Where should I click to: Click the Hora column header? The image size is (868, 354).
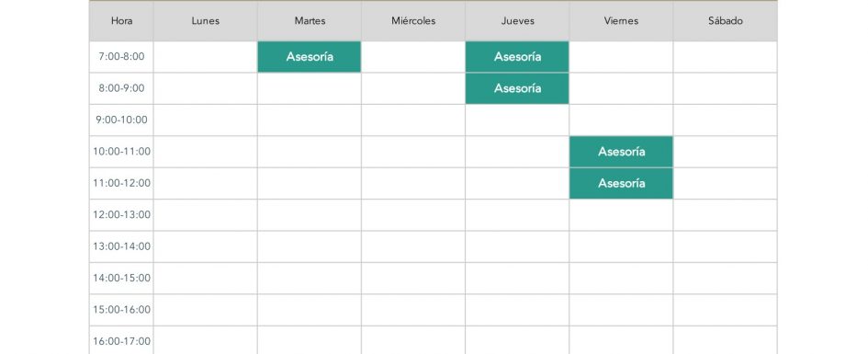pos(121,21)
